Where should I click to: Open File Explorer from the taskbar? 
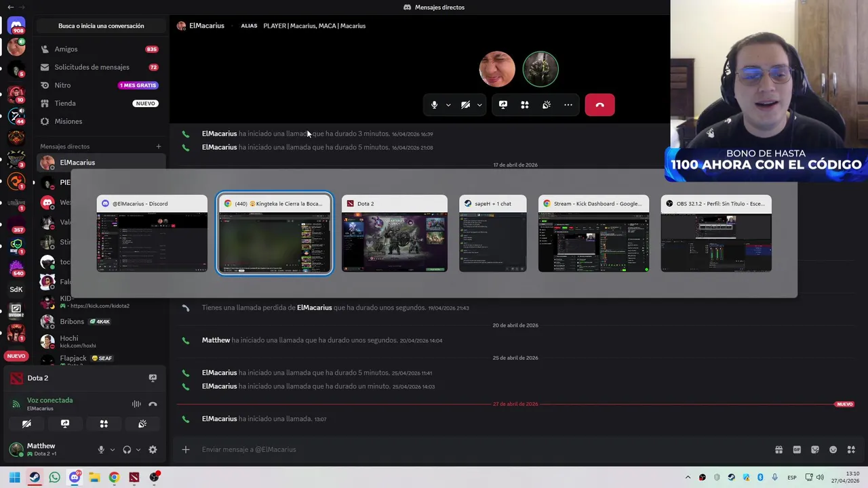[x=94, y=477]
